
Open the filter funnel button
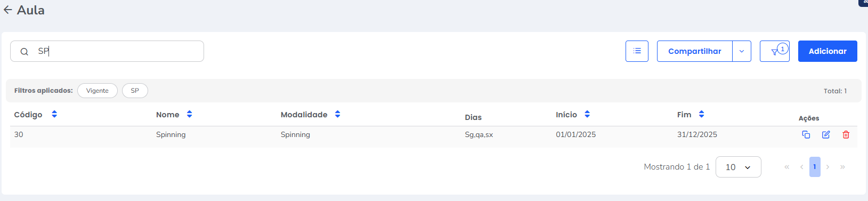pyautogui.click(x=775, y=51)
